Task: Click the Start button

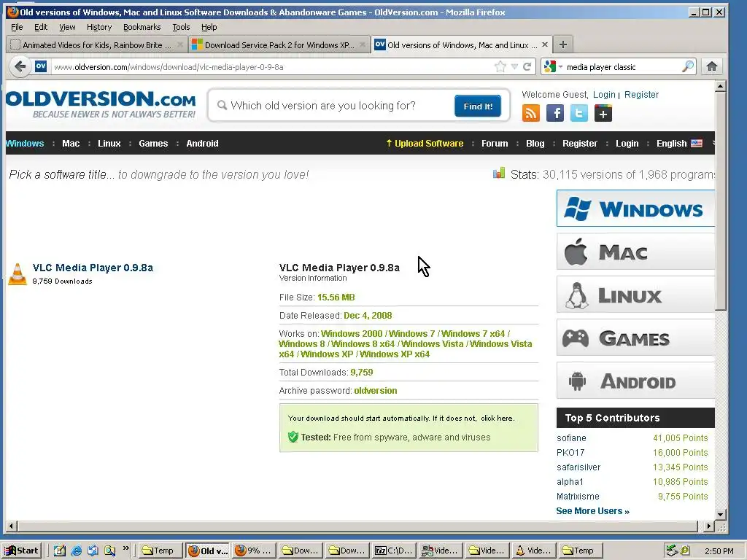Action: coord(21,551)
